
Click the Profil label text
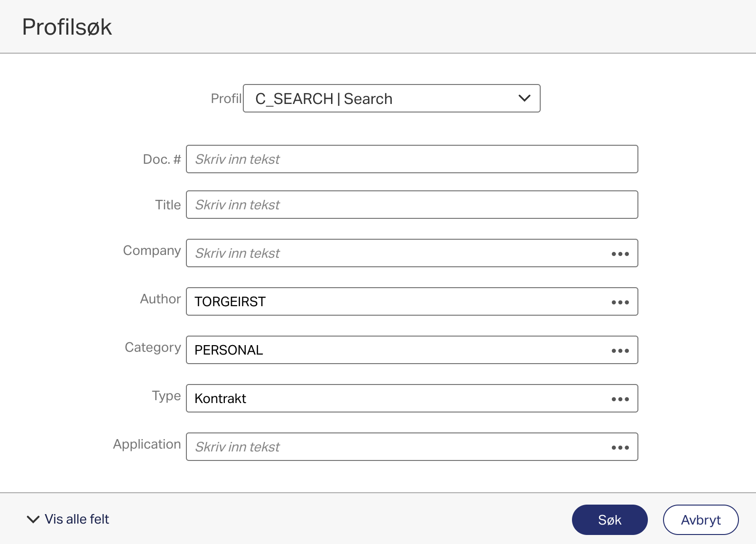(226, 98)
